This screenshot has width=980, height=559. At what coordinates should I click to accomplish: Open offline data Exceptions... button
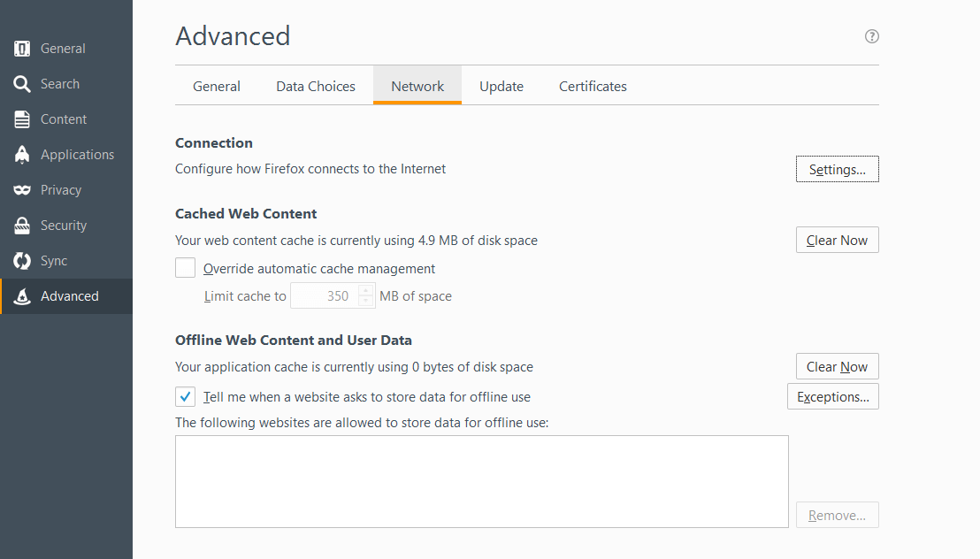(x=833, y=396)
